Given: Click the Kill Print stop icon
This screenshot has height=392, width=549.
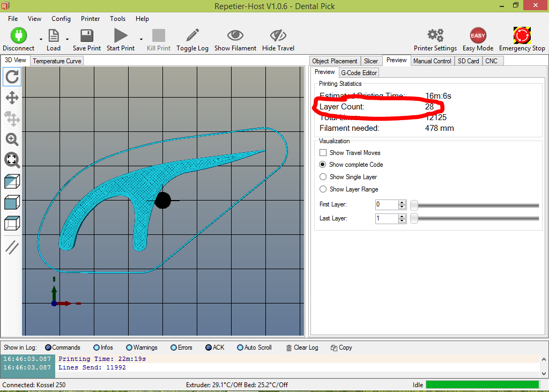Looking at the screenshot, I should [159, 35].
